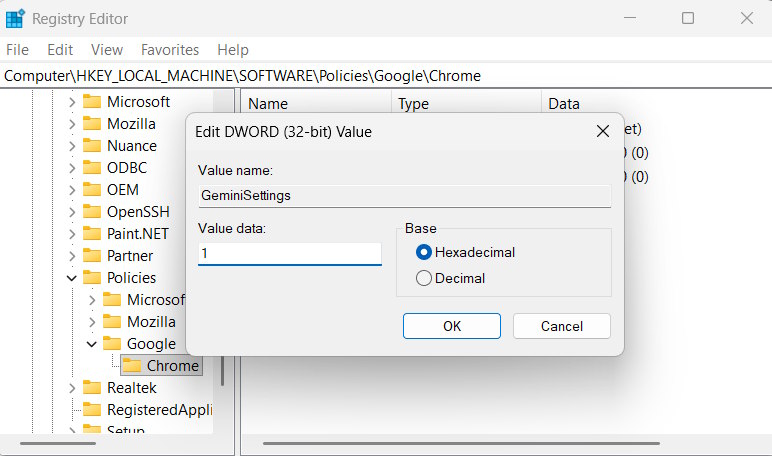Expand the ODBC key
Screen dimensions: 772x456
coord(72,168)
